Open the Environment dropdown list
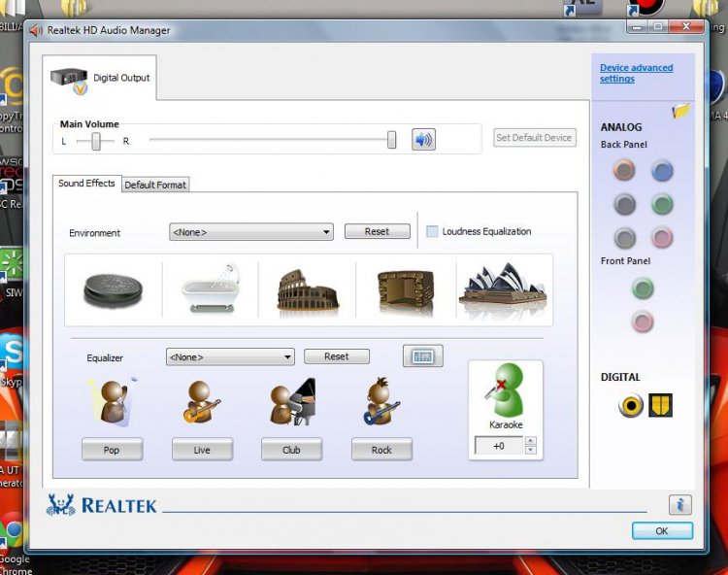 pyautogui.click(x=251, y=232)
